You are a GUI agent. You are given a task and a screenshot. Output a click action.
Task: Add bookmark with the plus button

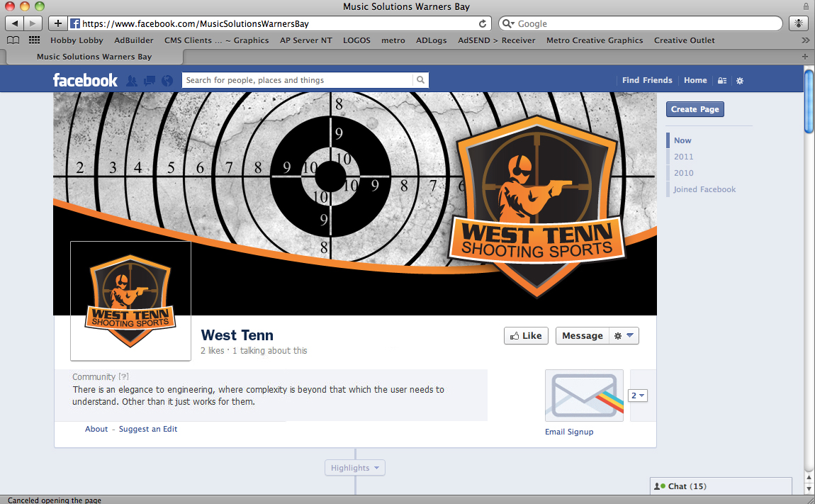pos(57,23)
